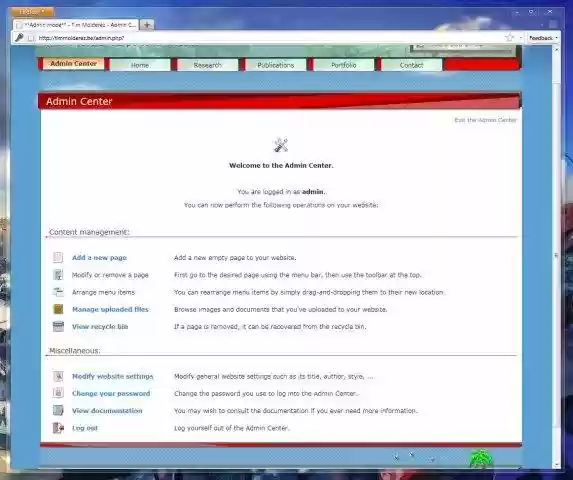
Task: Follow the Add a new page link
Action: [x=99, y=258]
